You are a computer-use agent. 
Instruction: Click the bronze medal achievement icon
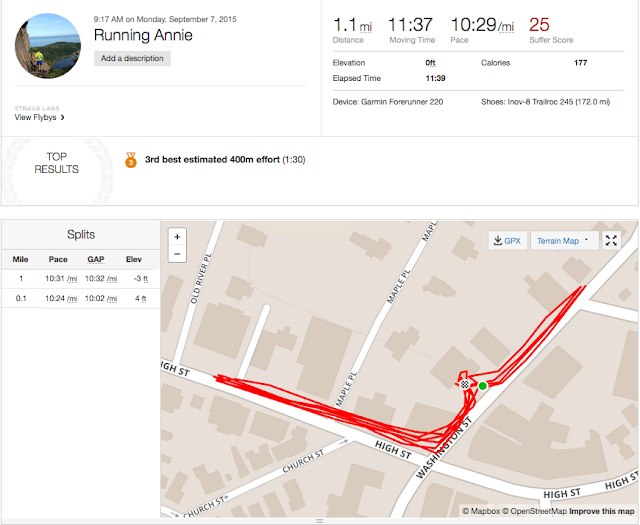point(130,160)
